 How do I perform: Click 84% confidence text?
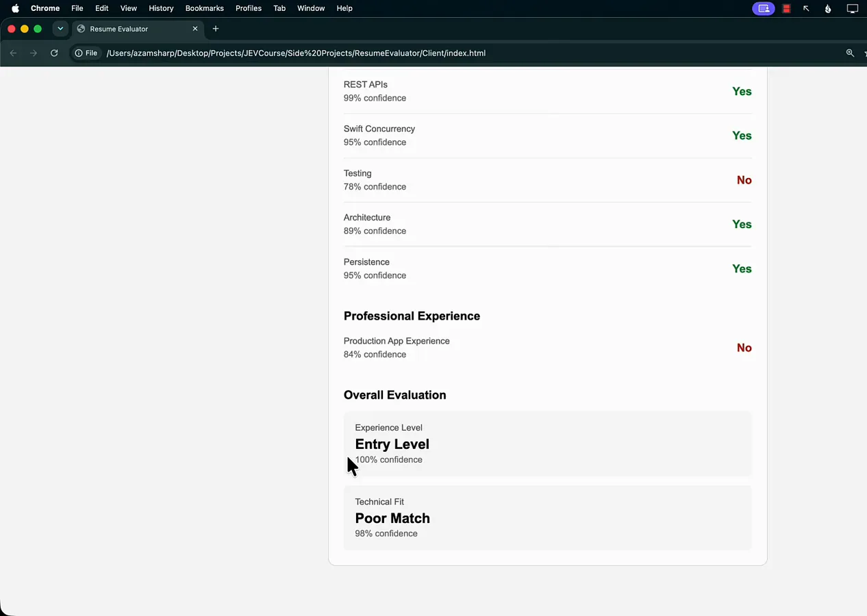coord(375,354)
